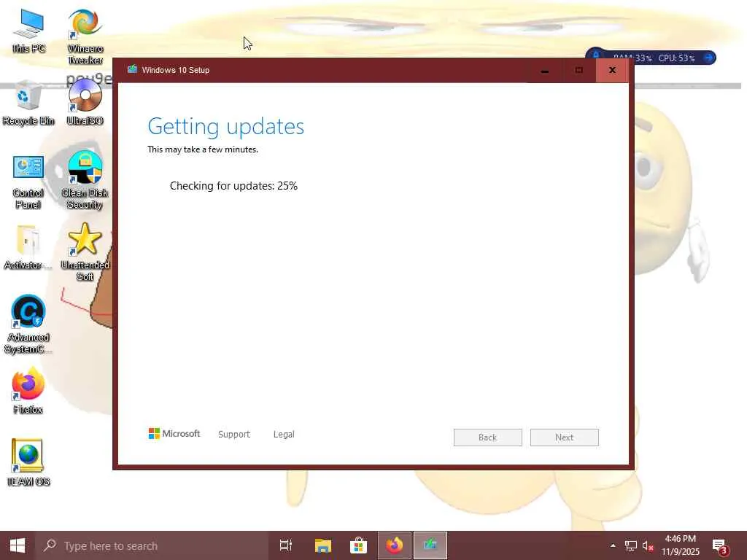The image size is (747, 560).
Task: Open the Activator folder icon
Action: pyautogui.click(x=28, y=248)
